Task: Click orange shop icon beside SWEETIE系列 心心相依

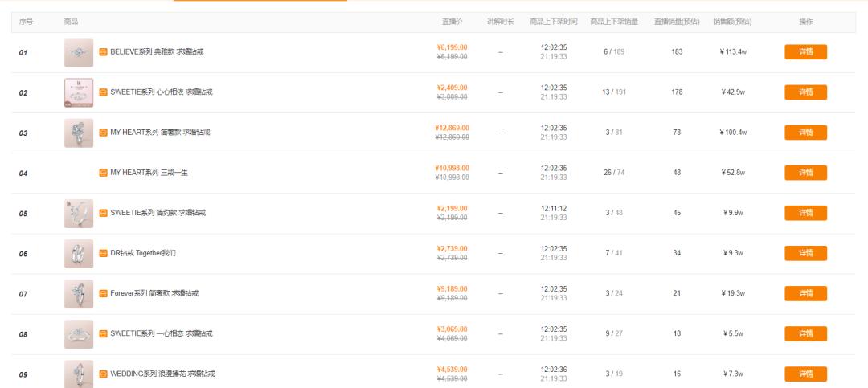Action: (103, 92)
